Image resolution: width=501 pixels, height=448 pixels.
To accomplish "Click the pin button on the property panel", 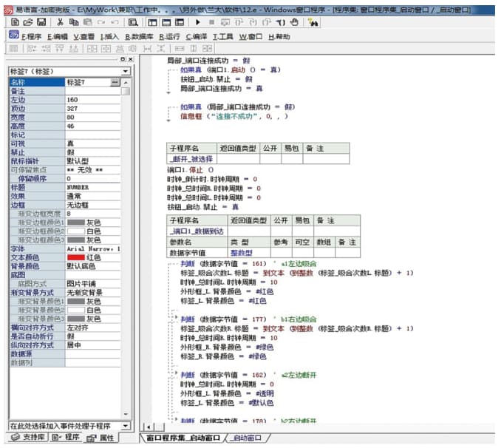I will pyautogui.click(x=123, y=59).
